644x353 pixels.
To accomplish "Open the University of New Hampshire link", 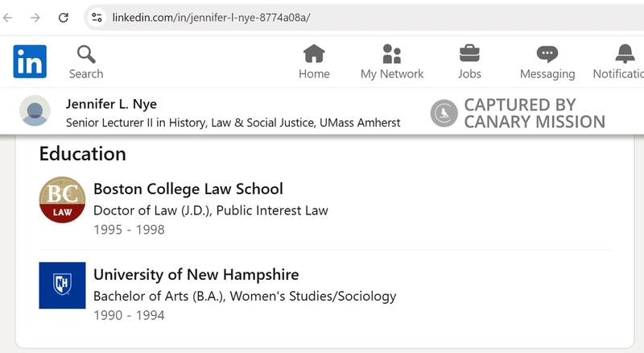I will [x=196, y=274].
